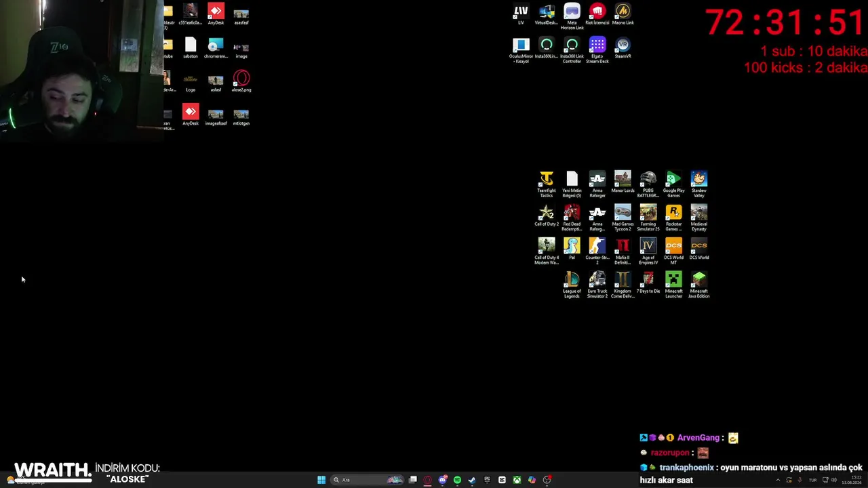Select the Riot İstemcisi icon
Screen dimensions: 868x488
(597, 15)
